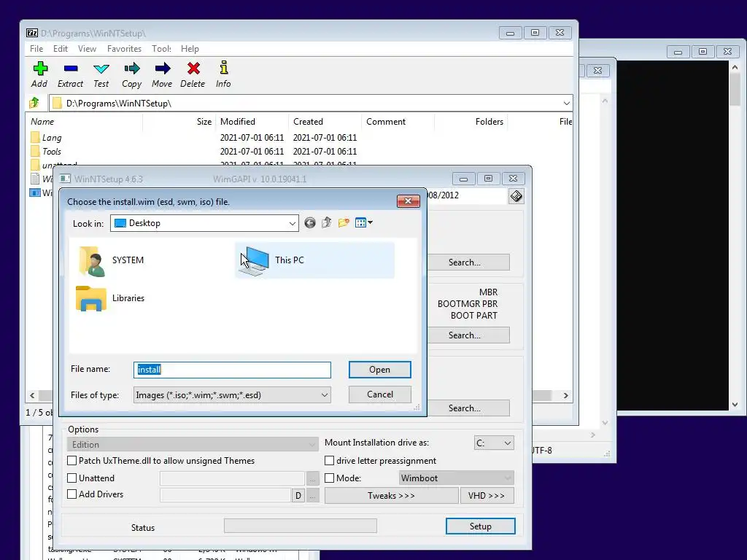The image size is (747, 560).
Task: Click the Unattend browse ... button
Action: click(x=312, y=478)
